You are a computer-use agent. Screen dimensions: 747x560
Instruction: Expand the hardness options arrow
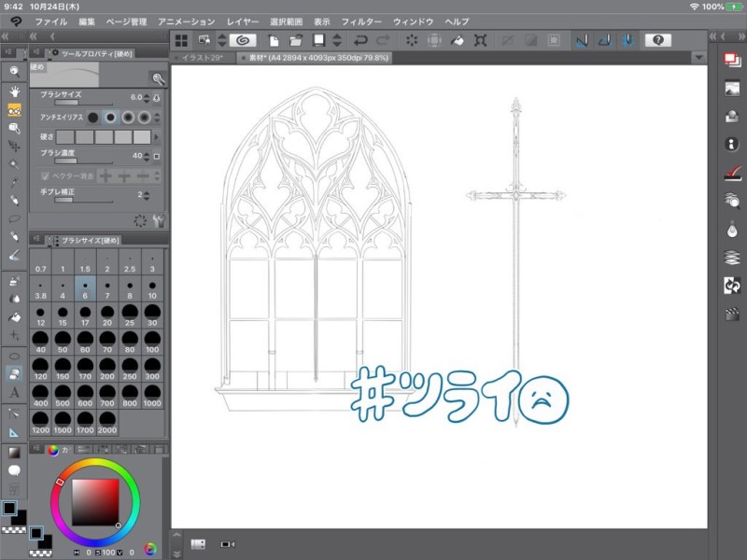click(157, 136)
